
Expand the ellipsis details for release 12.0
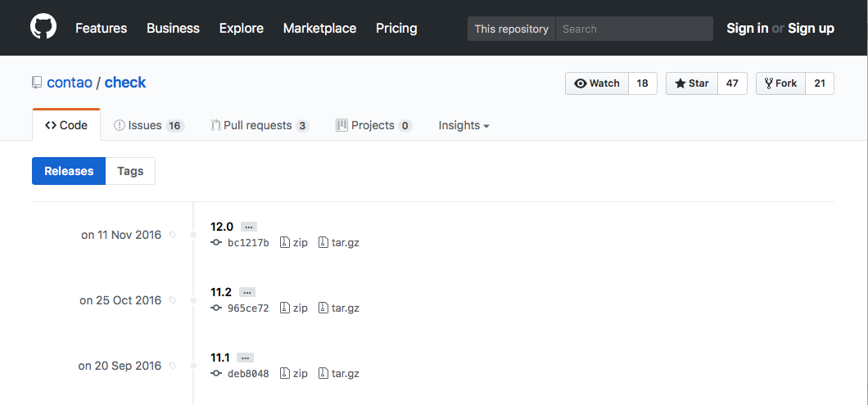(x=249, y=227)
